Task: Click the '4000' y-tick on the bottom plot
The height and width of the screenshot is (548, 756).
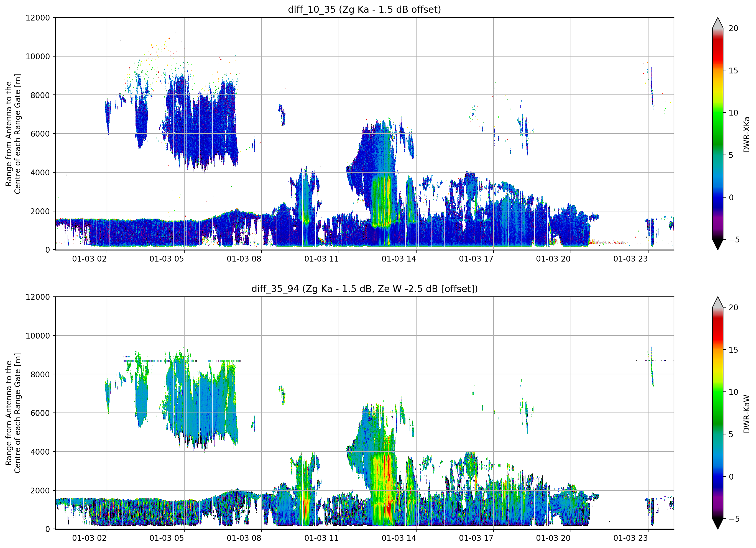Action: 40,452
